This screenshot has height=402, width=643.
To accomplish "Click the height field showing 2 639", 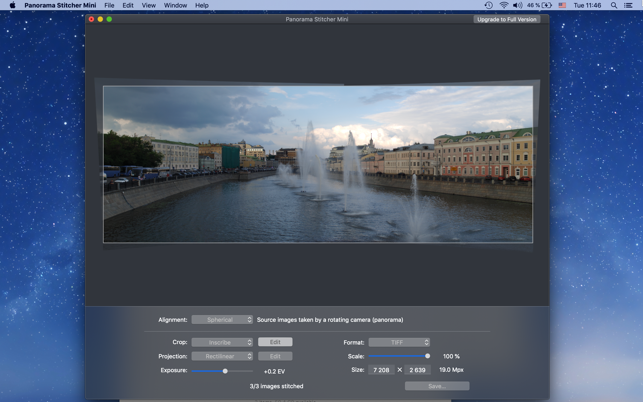I will [x=417, y=370].
